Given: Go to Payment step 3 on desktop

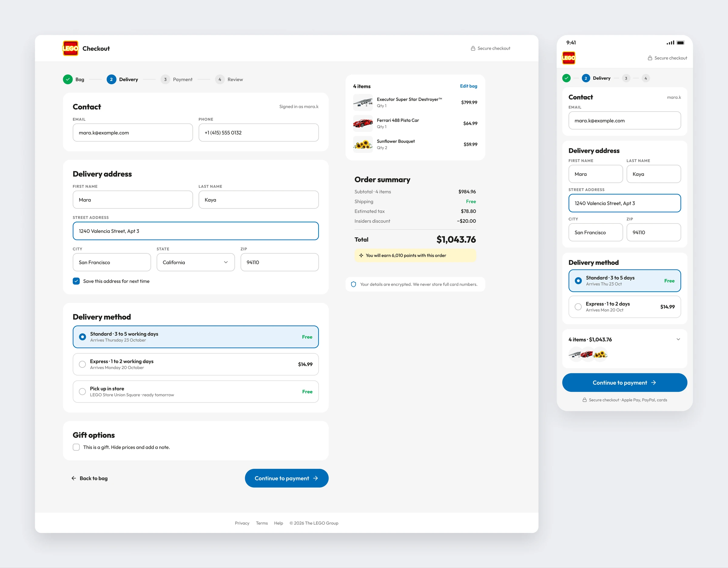Looking at the screenshot, I should (177, 79).
